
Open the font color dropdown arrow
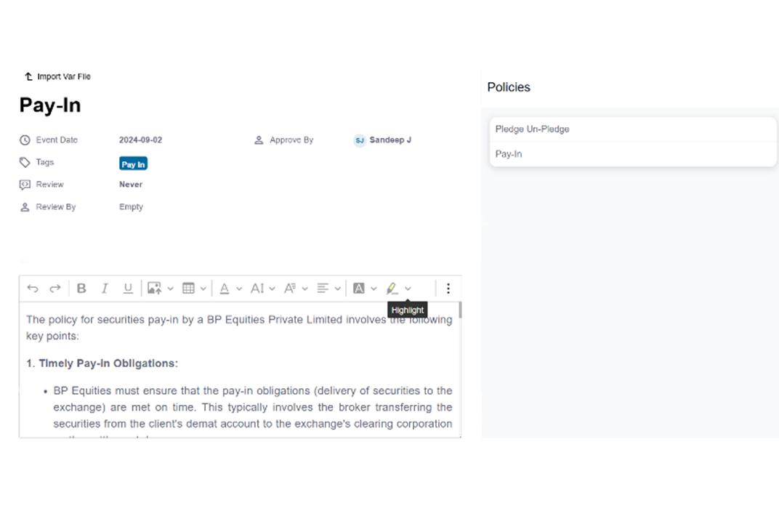tap(239, 289)
